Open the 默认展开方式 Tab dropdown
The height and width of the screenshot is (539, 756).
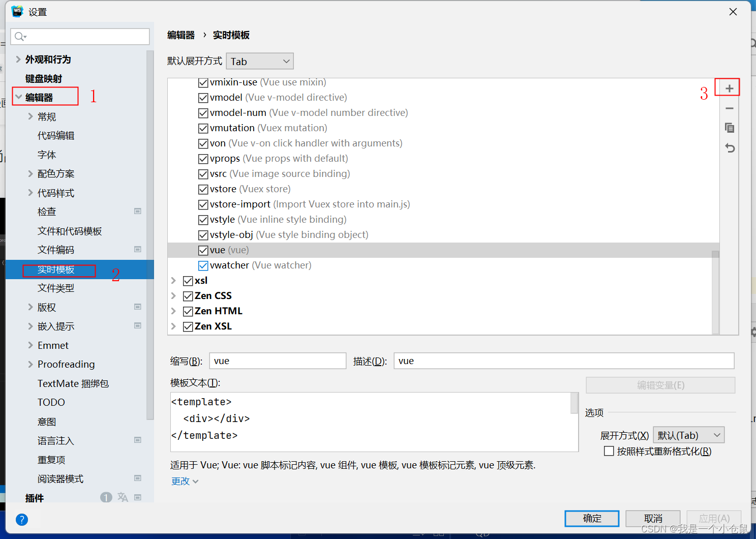(260, 62)
